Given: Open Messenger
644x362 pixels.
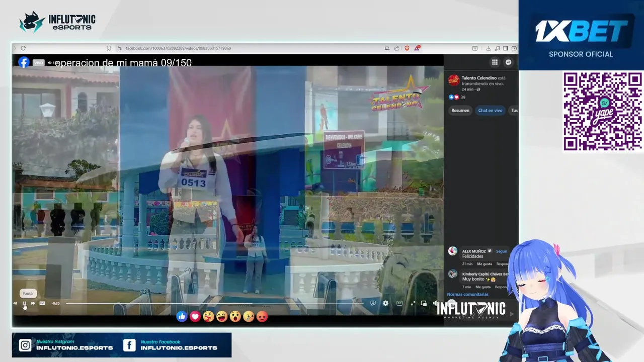Looking at the screenshot, I should coord(508,62).
